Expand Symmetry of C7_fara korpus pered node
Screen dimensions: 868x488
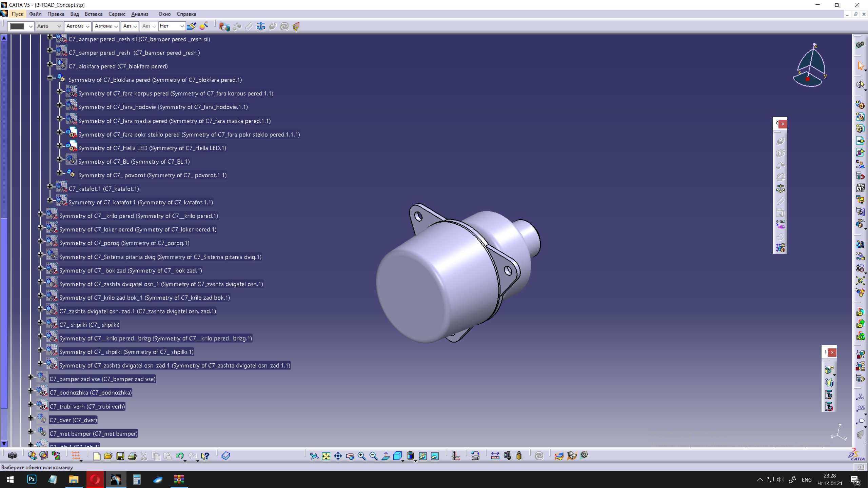[x=59, y=91]
